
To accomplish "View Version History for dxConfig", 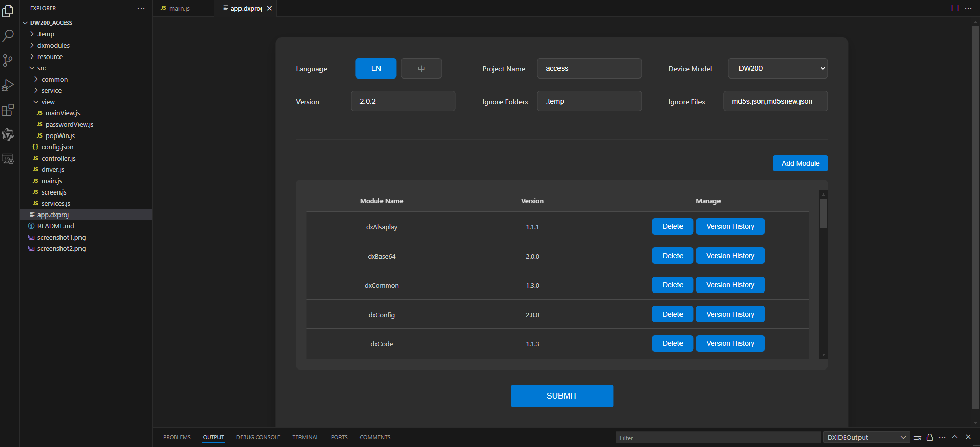I will click(x=730, y=314).
